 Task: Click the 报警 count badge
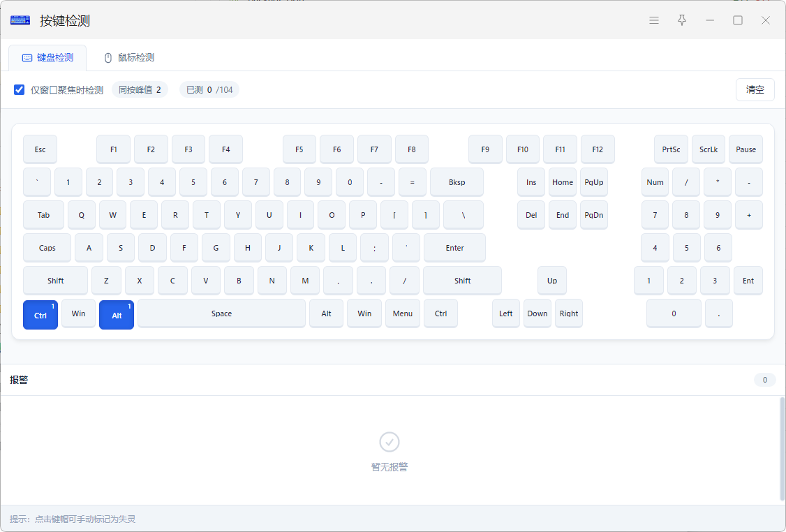[x=765, y=380]
